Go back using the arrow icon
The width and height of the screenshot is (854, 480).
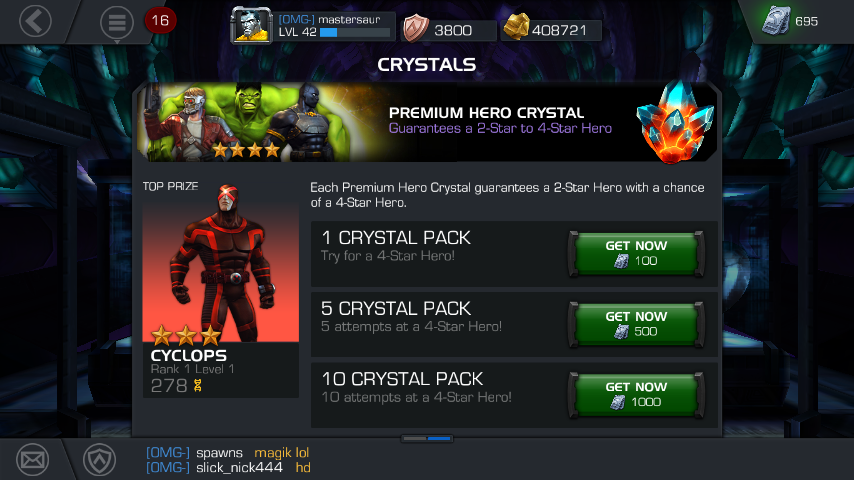pyautogui.click(x=35, y=21)
